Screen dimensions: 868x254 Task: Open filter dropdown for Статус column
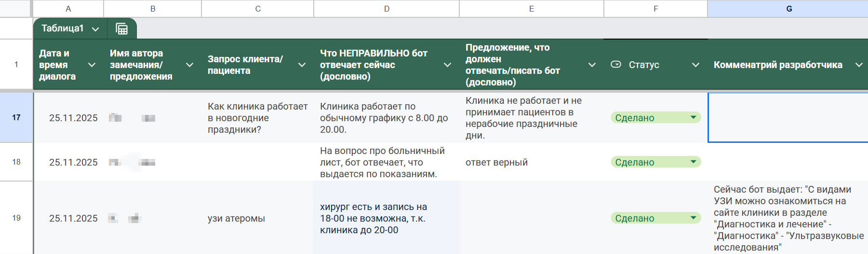point(696,65)
